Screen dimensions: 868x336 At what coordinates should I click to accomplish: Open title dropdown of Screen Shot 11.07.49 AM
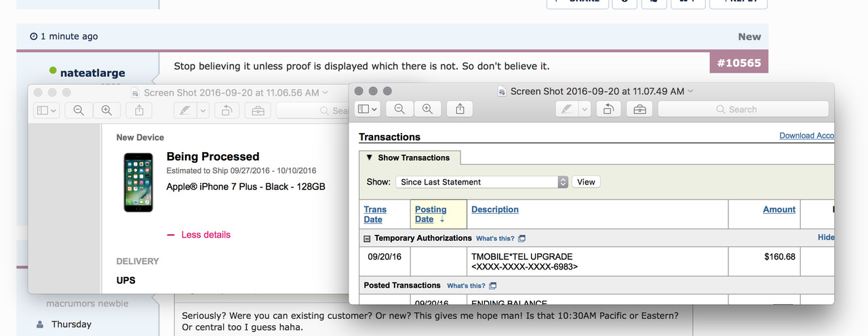(x=690, y=91)
